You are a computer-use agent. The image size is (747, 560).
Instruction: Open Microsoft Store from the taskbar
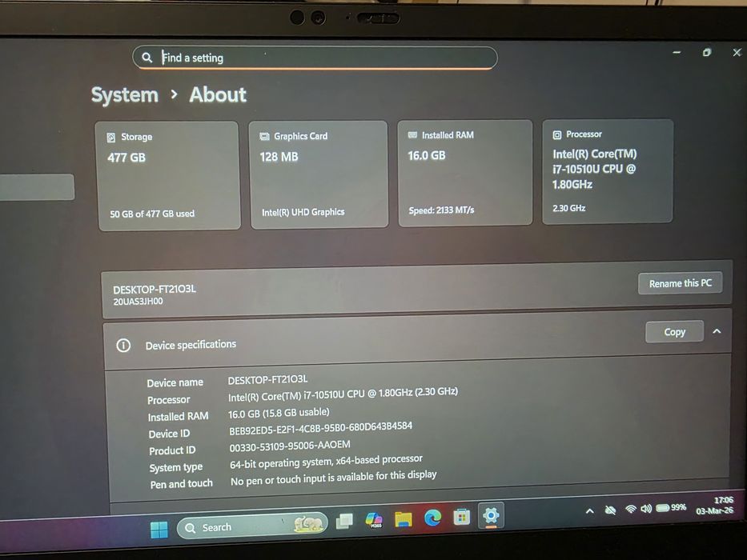461,517
